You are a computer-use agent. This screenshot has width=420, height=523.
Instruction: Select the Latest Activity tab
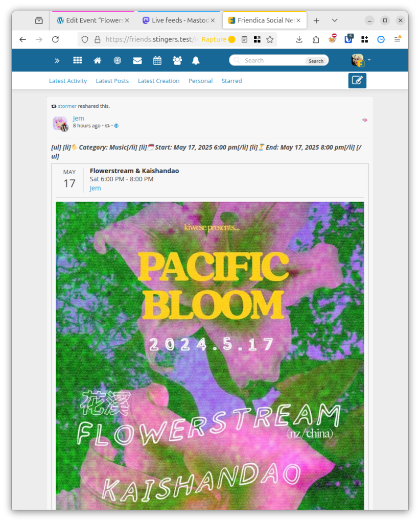(x=68, y=81)
